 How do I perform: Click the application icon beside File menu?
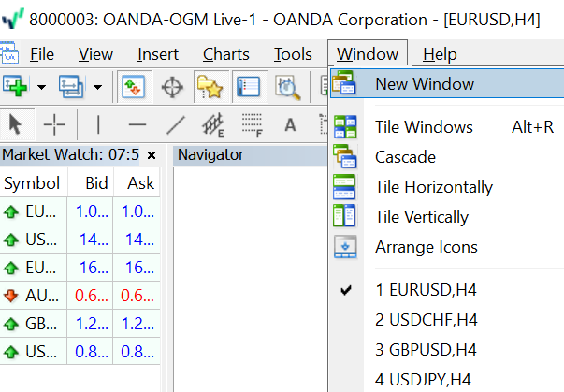click(x=9, y=53)
